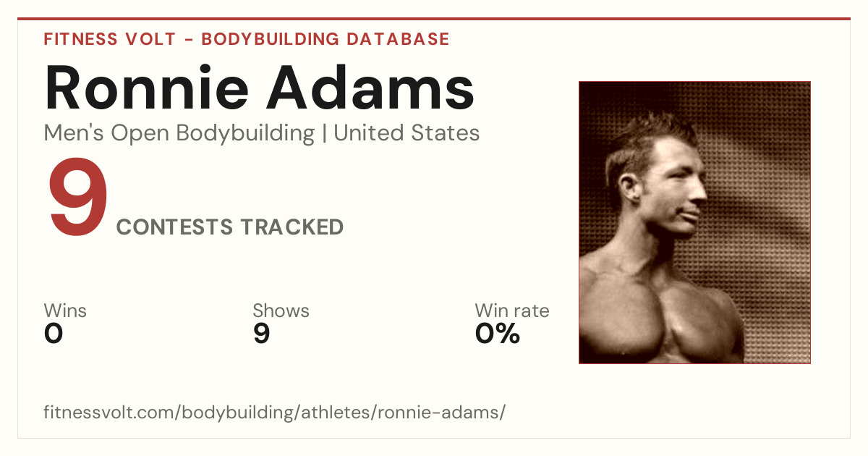868x456 pixels.
Task: Click the Men's Open Bodybuilding division text
Action: [179, 133]
